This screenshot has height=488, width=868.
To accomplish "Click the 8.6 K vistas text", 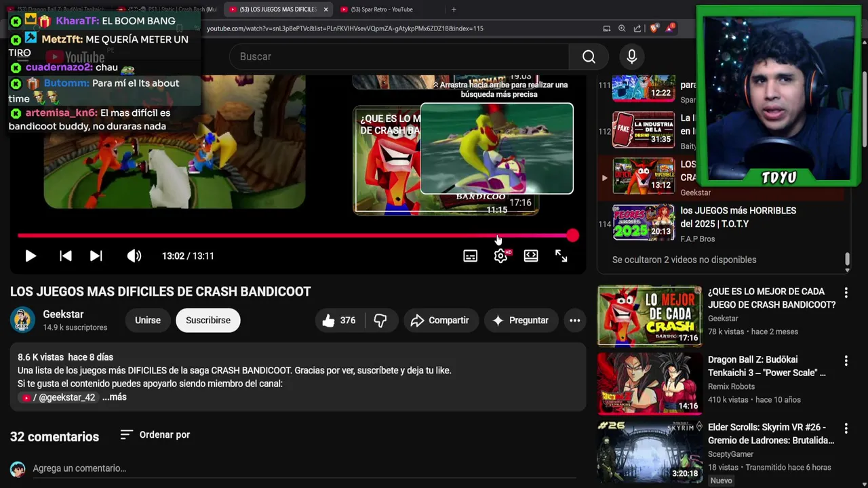I will pos(41,357).
